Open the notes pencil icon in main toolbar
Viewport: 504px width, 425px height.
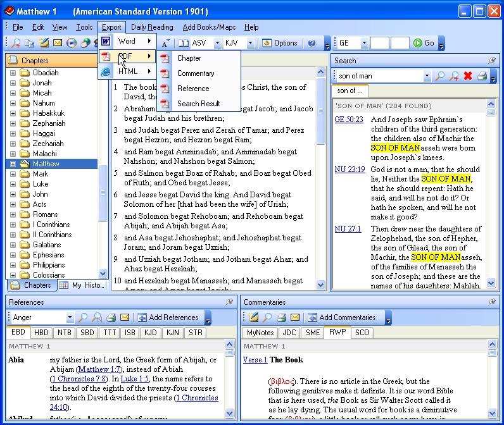(x=44, y=43)
